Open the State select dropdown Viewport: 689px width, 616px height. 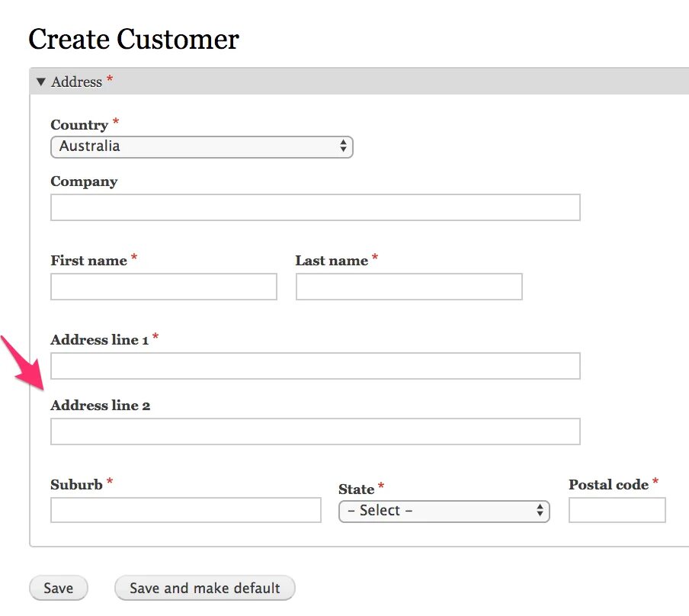point(444,511)
